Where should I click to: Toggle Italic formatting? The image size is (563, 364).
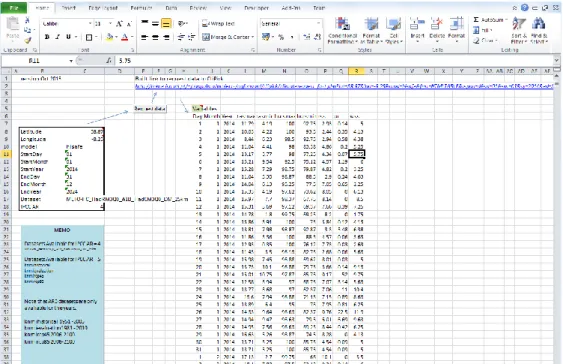pos(57,37)
